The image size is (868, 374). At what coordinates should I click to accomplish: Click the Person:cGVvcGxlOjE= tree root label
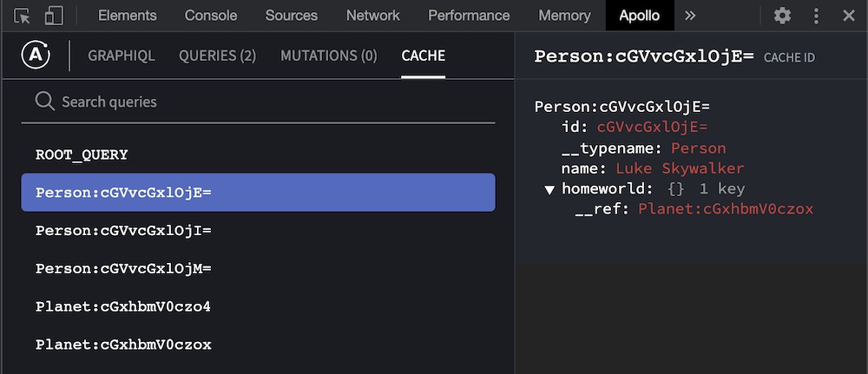tap(622, 106)
